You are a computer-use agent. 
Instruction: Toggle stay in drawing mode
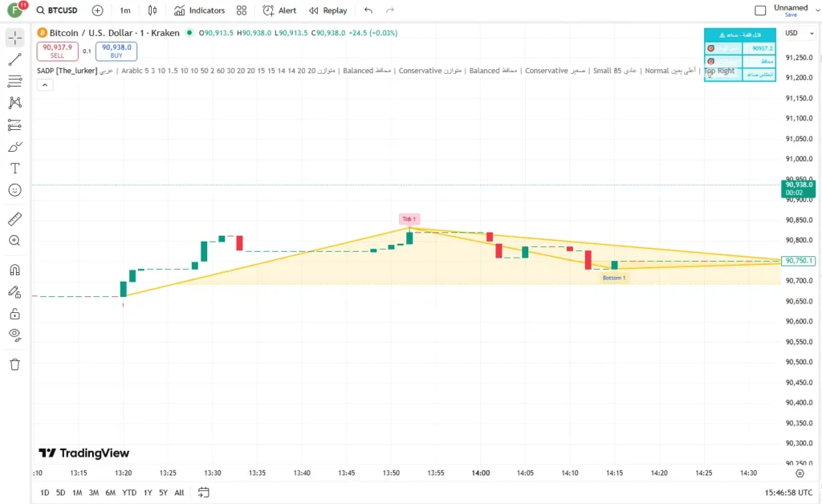coord(14,292)
